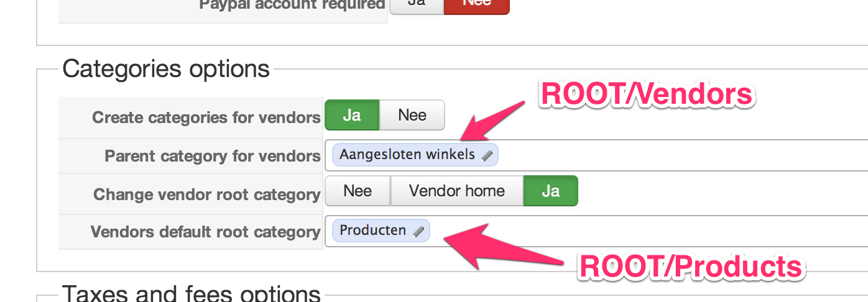868x302 pixels.
Task: Select Nee for Paypal account required
Action: pos(476,4)
